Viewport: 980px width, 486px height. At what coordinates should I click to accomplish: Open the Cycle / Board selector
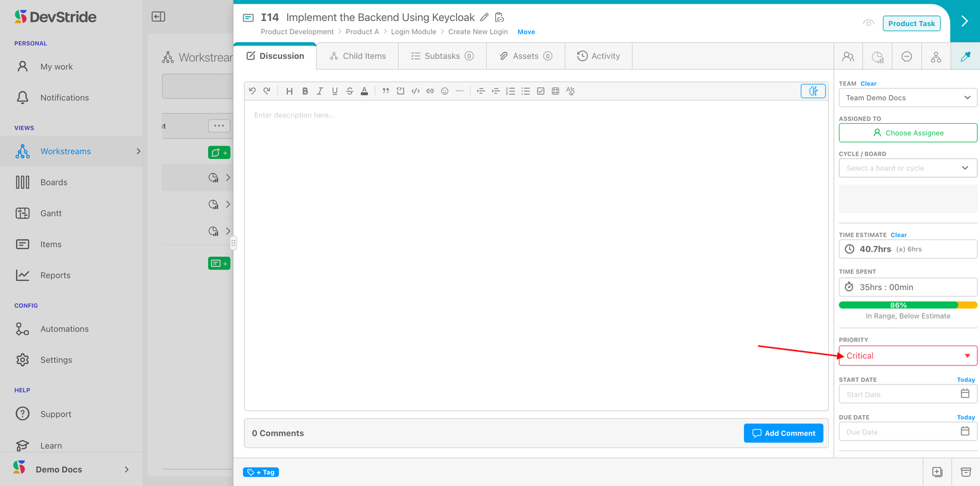907,168
